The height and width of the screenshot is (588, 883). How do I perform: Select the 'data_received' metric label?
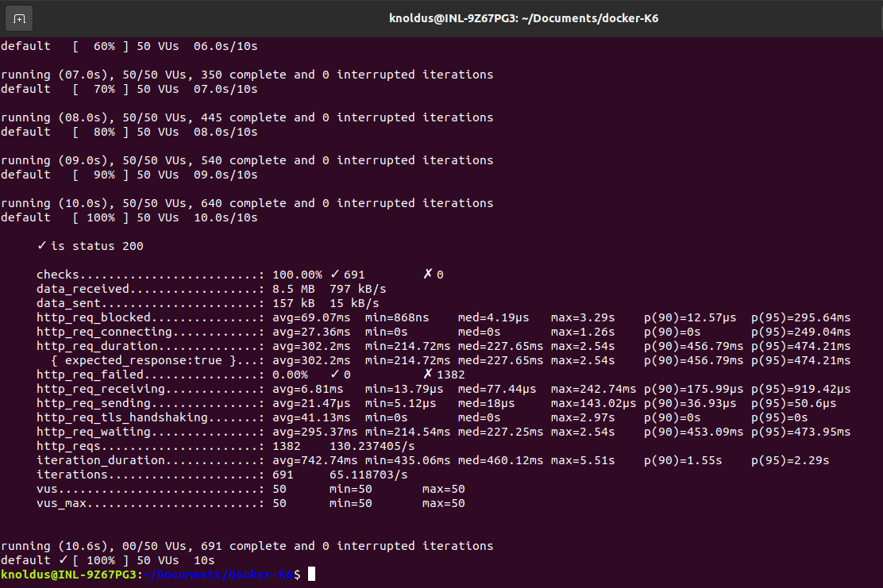[83, 289]
